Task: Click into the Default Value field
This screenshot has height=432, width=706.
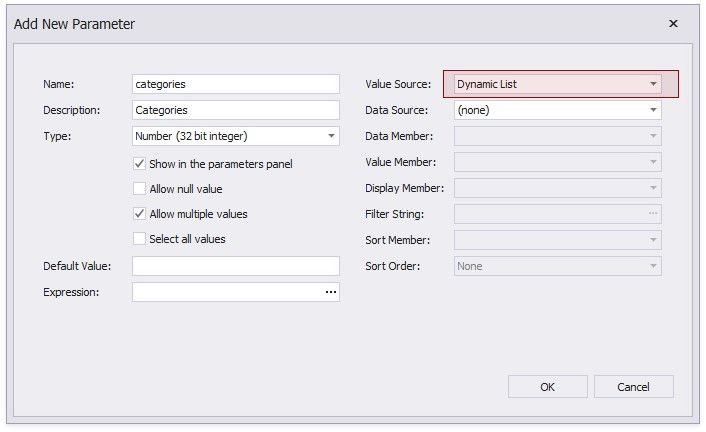Action: [x=235, y=266]
